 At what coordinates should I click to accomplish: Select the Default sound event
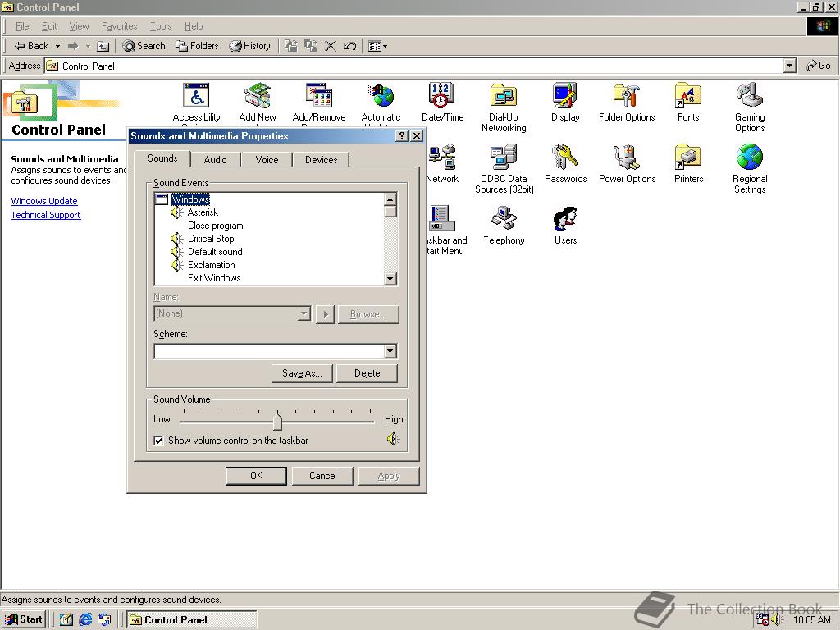[215, 252]
